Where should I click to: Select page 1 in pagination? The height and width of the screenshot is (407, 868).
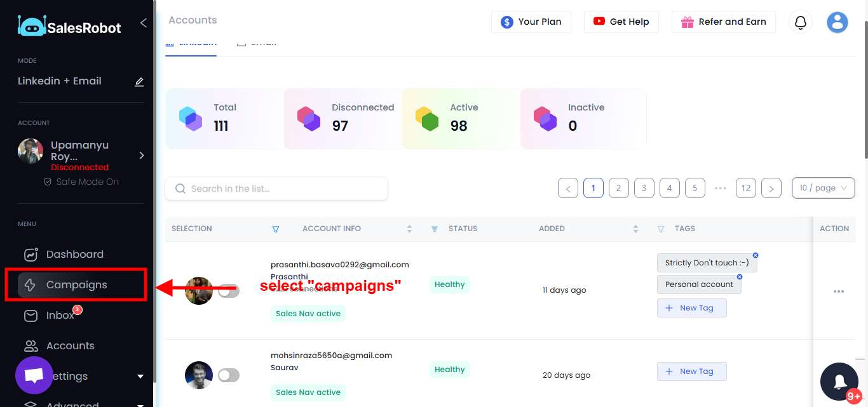coord(593,188)
